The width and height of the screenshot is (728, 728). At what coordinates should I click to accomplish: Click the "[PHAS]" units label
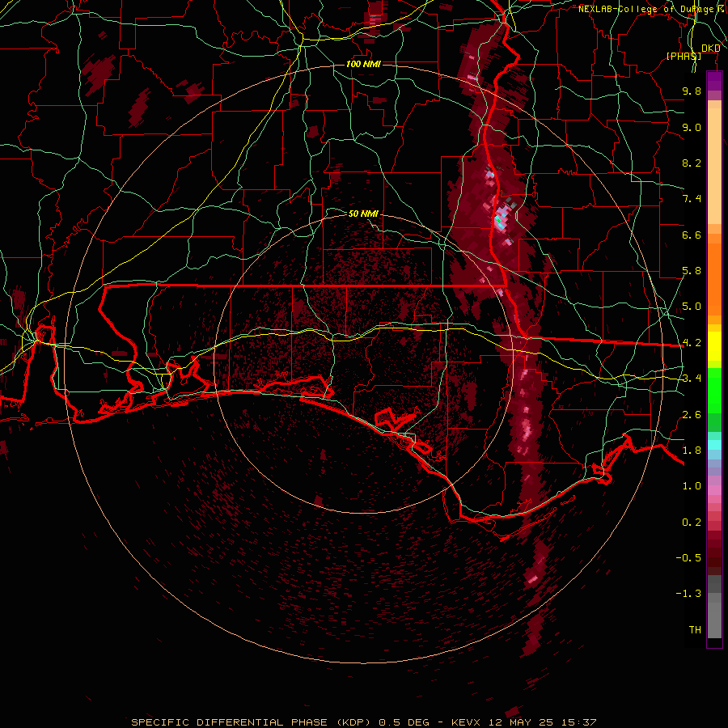[x=684, y=56]
